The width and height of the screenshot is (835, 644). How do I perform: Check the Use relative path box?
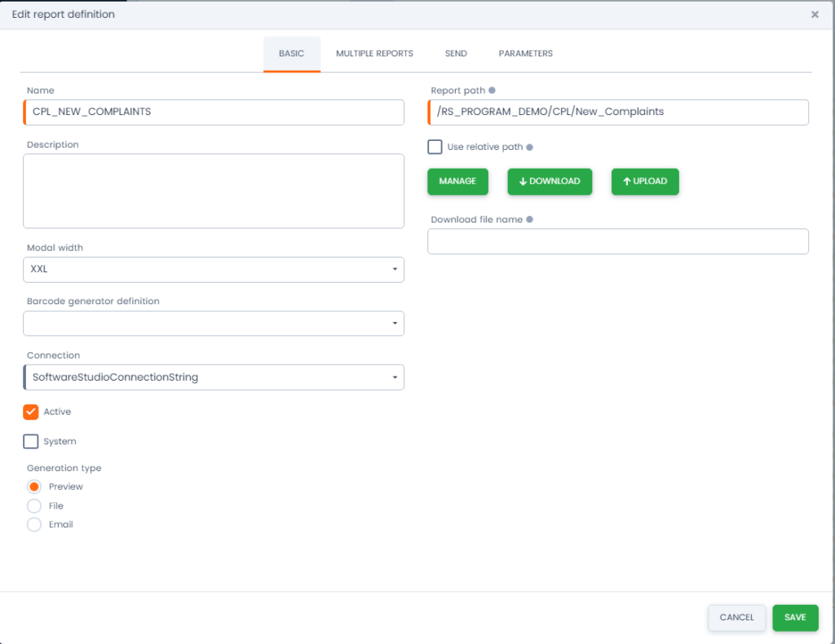[x=435, y=148]
